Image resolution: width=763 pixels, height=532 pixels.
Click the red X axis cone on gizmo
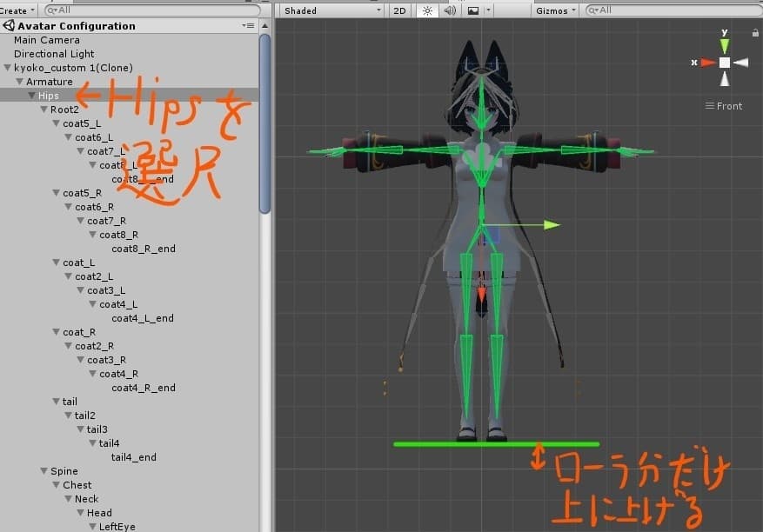click(x=707, y=63)
